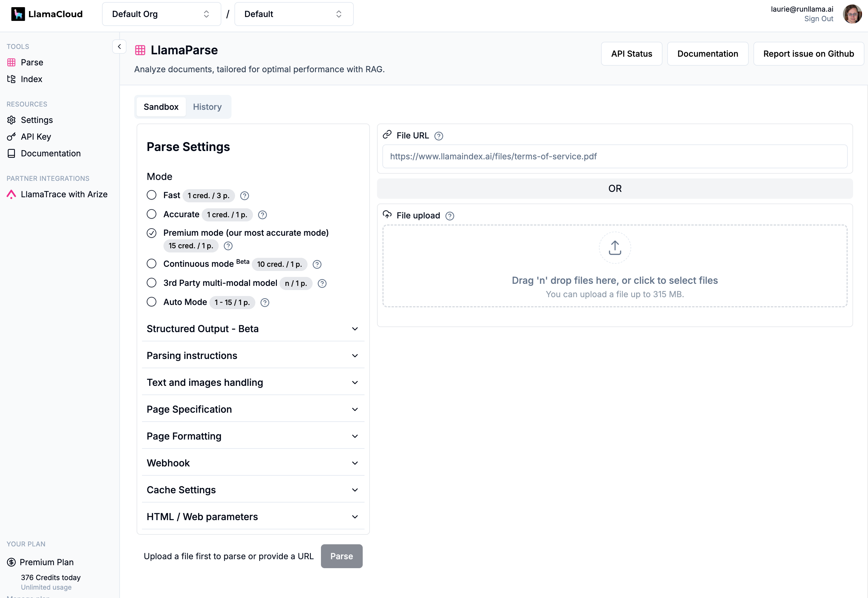The height and width of the screenshot is (598, 868).
Task: Click the Sign Out link
Action: point(818,19)
